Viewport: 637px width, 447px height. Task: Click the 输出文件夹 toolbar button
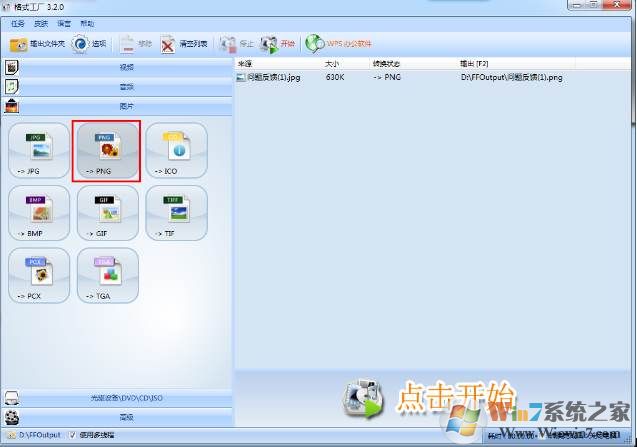pyautogui.click(x=37, y=44)
